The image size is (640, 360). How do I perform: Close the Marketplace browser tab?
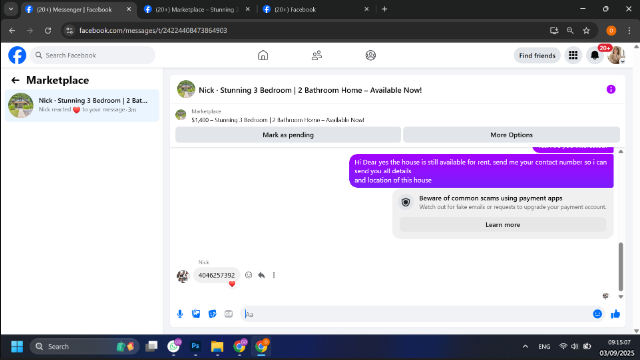tap(248, 9)
